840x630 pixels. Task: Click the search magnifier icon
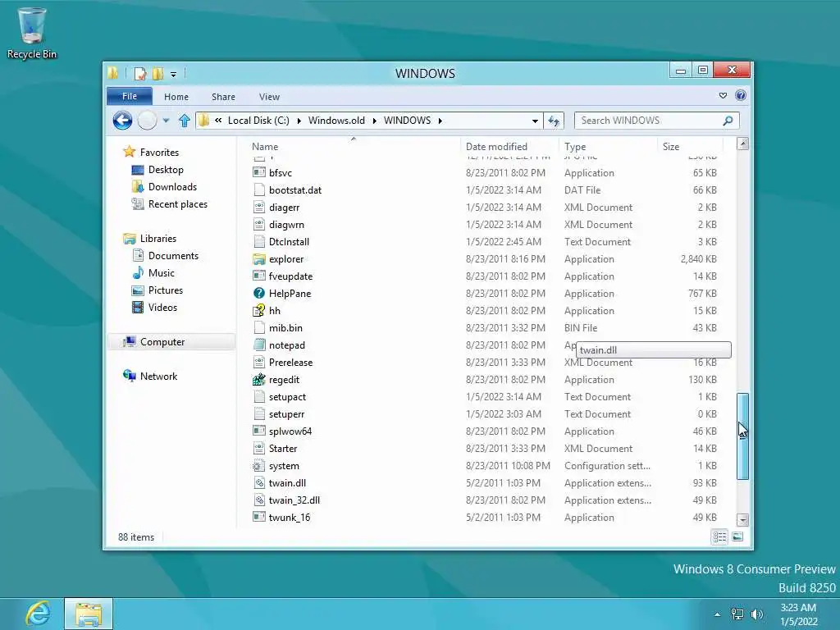pos(728,121)
